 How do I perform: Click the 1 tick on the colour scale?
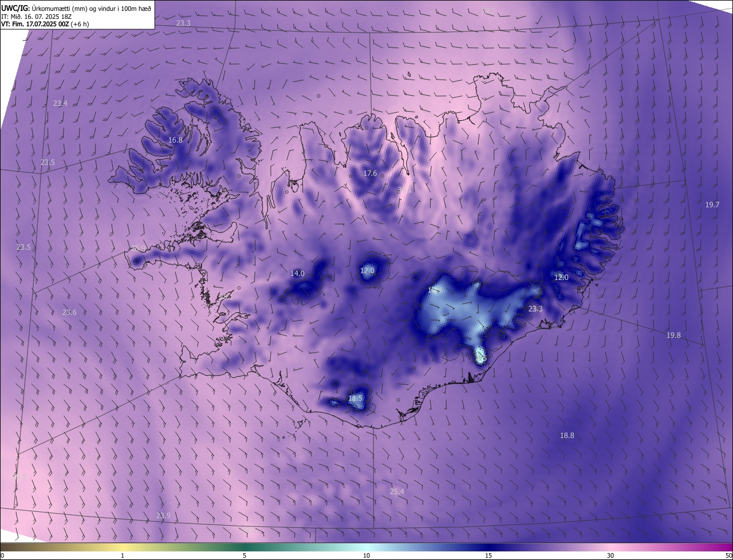[123, 555]
